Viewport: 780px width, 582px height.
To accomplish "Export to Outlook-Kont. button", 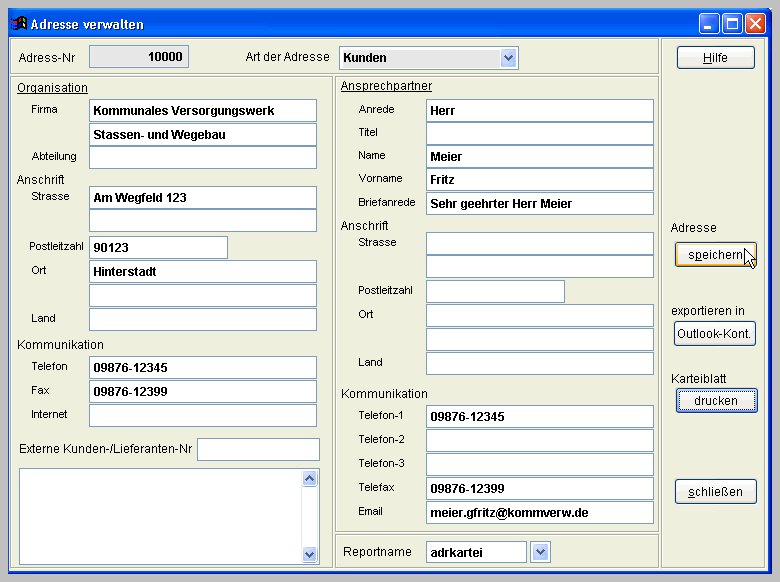I will (x=715, y=334).
